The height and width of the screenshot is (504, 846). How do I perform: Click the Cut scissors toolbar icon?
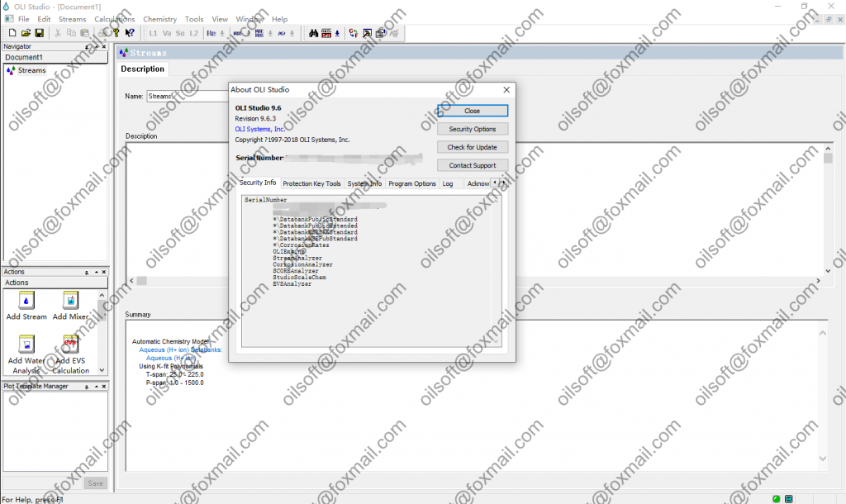57,33
